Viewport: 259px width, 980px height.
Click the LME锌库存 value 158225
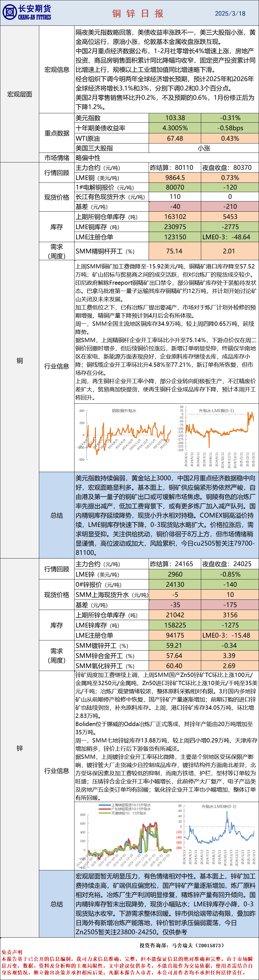point(175,625)
